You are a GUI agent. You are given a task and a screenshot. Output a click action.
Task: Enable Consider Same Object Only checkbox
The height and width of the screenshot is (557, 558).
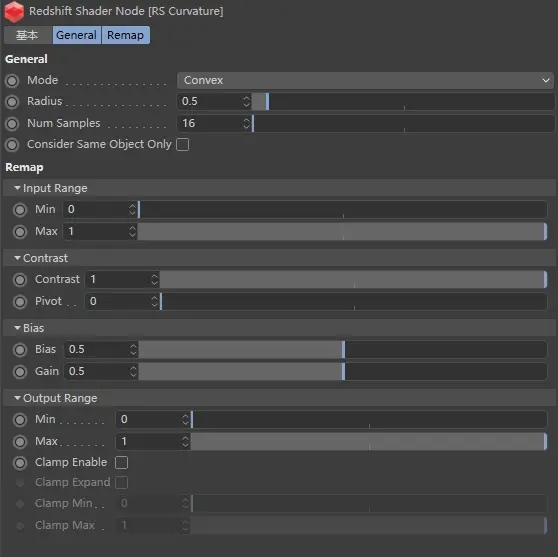[183, 144]
